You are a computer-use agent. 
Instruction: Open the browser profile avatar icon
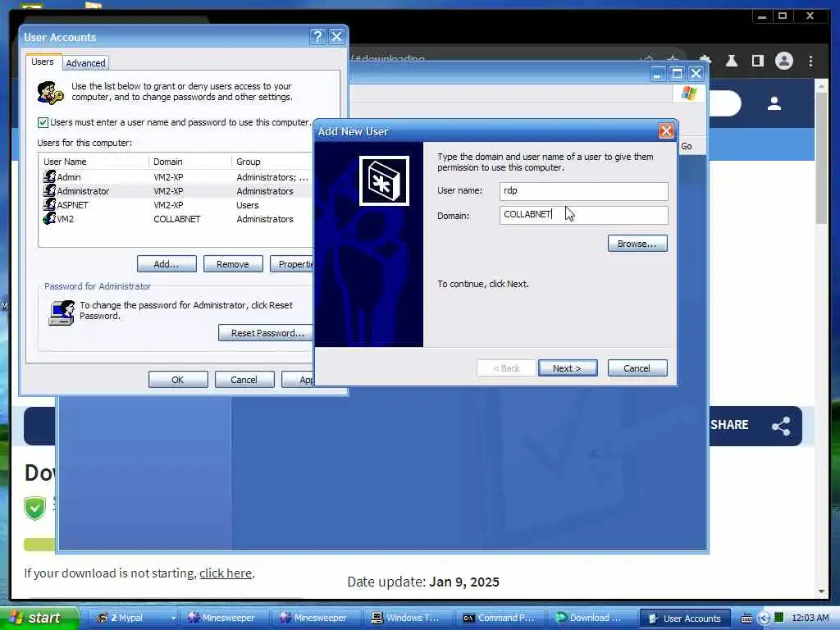pos(783,61)
